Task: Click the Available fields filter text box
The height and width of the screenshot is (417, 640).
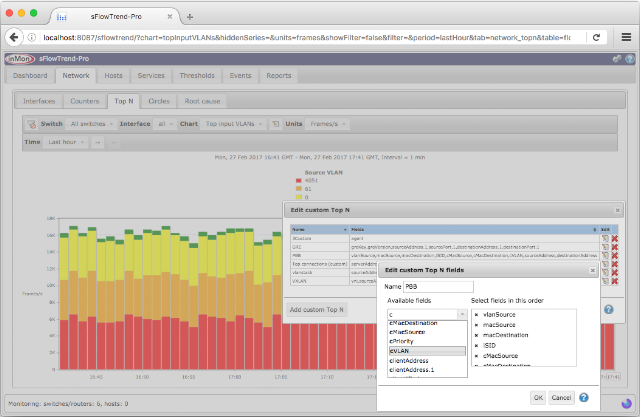Action: (x=422, y=314)
